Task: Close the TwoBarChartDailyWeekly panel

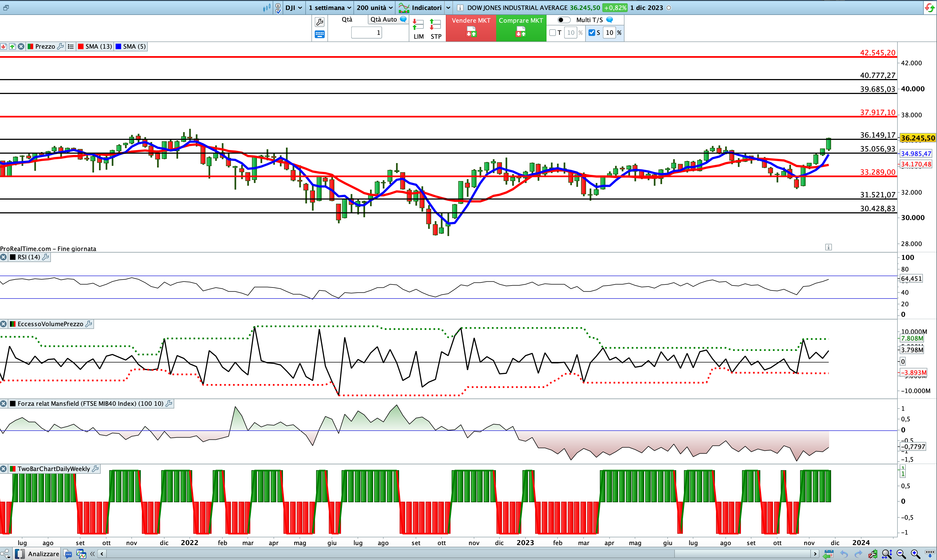Action: point(3,469)
